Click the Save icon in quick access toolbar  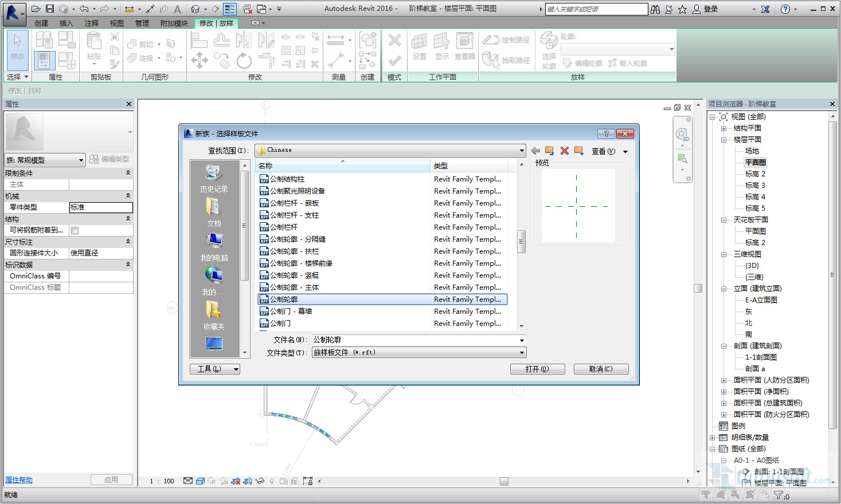pos(50,9)
